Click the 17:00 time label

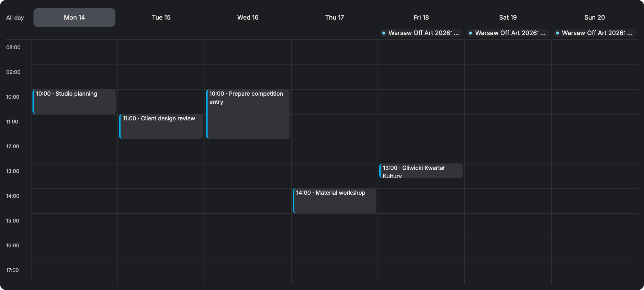tap(12, 270)
